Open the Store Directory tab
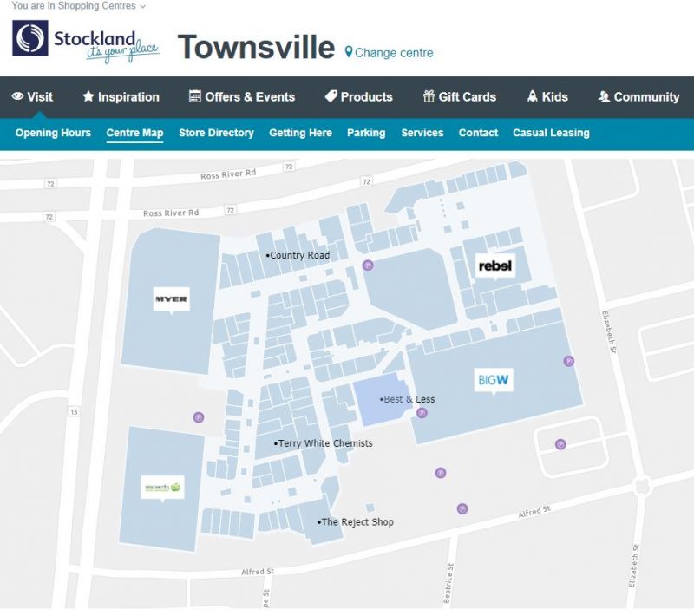 (216, 133)
